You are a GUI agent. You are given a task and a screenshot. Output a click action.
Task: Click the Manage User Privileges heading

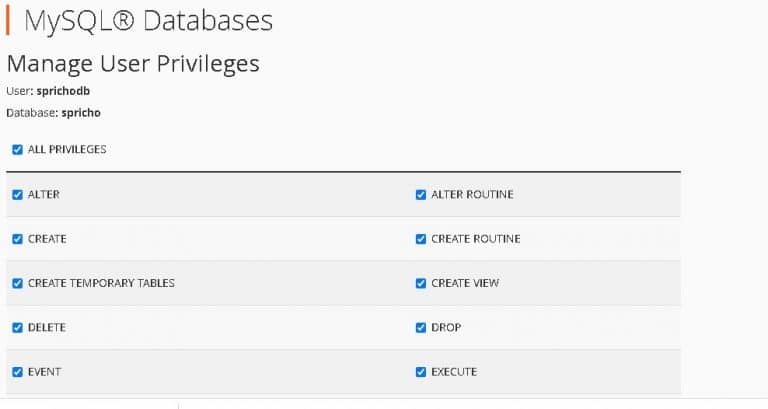[133, 64]
